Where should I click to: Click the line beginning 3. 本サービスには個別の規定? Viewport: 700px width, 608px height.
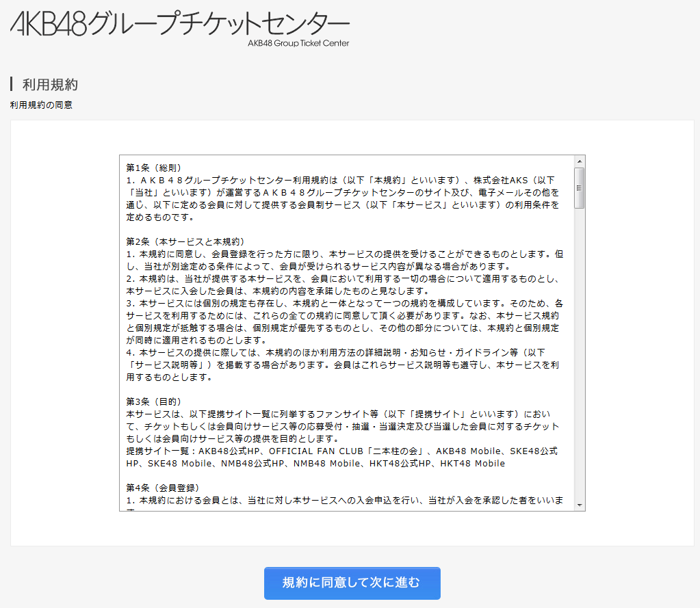click(345, 304)
